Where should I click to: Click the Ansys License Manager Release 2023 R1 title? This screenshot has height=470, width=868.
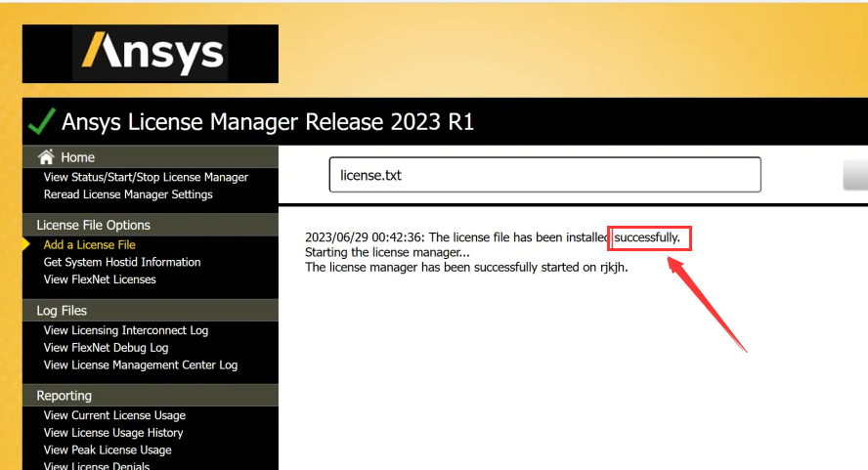(268, 122)
